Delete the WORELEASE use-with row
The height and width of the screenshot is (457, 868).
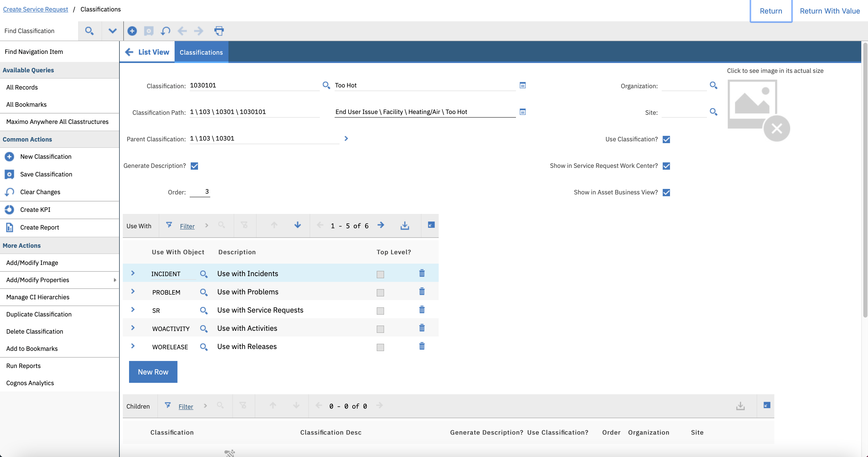pyautogui.click(x=422, y=346)
